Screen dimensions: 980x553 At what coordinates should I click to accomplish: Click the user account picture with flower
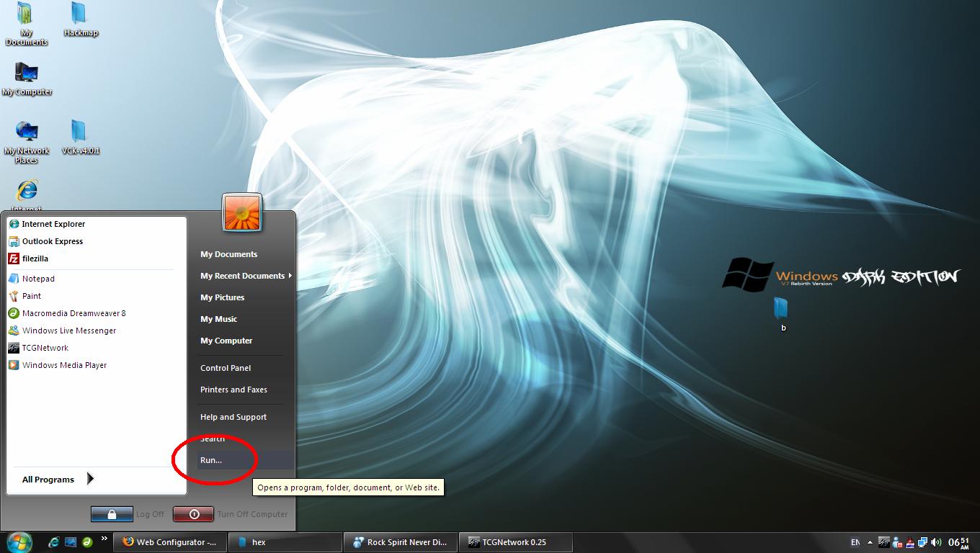pos(242,212)
